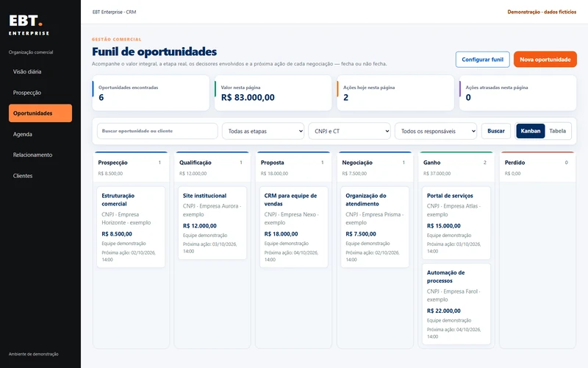Click the Funil de oportunidades heading

point(154,52)
